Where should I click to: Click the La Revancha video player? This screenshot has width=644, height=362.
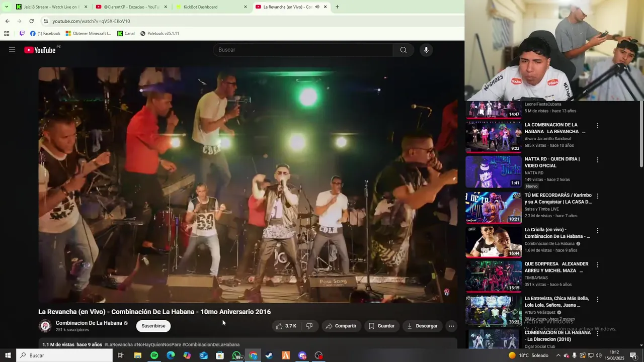point(248,185)
